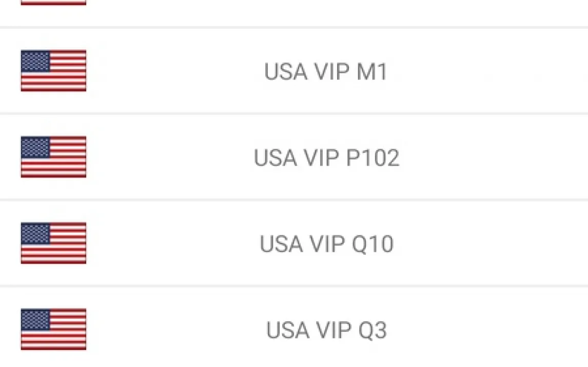Tap the space between flag and USA VIP Q10
This screenshot has height=367, width=588.
coord(172,243)
